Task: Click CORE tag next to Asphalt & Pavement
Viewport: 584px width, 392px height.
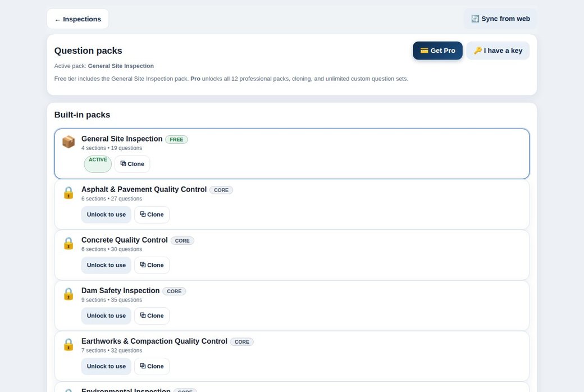Action: (221, 190)
